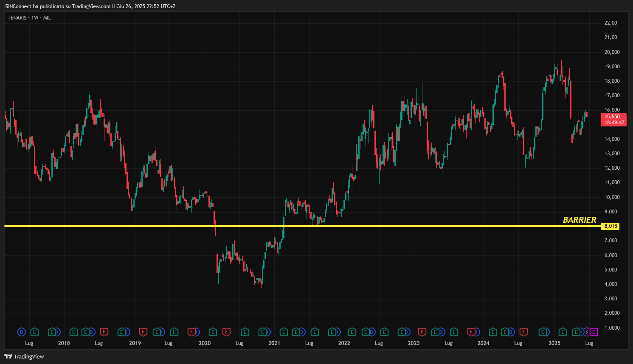This screenshot has width=633, height=364.
Task: Select the yellow BARRIER text label
Action: (x=580, y=220)
